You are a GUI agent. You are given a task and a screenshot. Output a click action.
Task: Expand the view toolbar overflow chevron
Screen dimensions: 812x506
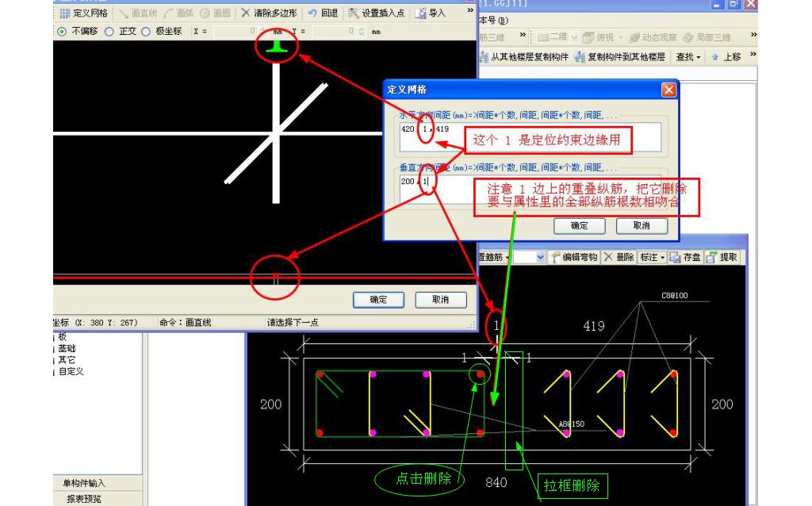(753, 35)
